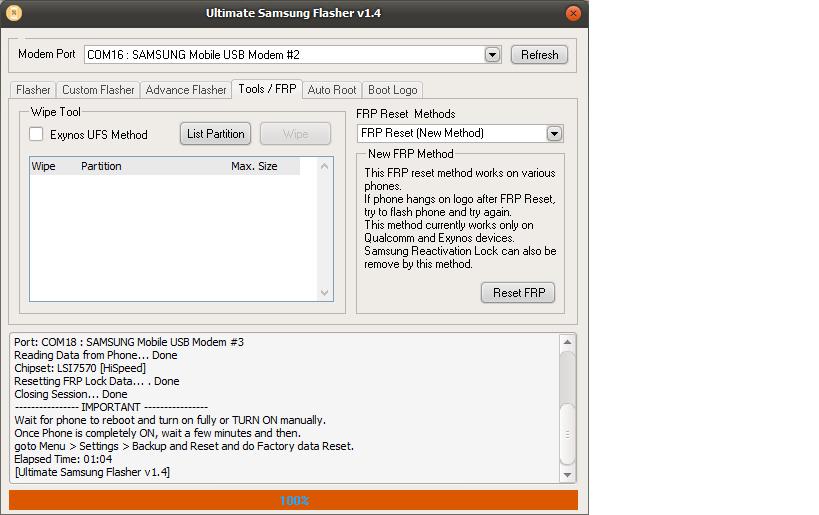The image size is (819, 515).
Task: Click the 'Chipset: LSI7570 [HiSpeed]' log line
Action: [80, 368]
